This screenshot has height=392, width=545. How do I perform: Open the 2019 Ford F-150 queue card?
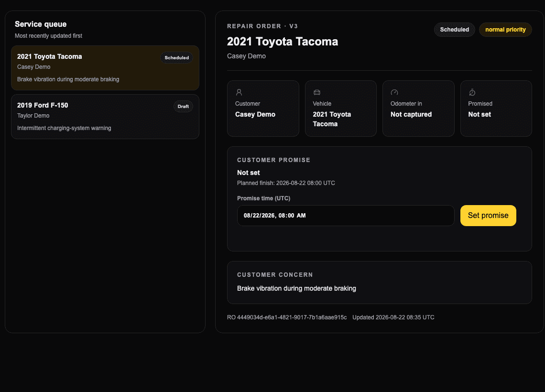105,117
